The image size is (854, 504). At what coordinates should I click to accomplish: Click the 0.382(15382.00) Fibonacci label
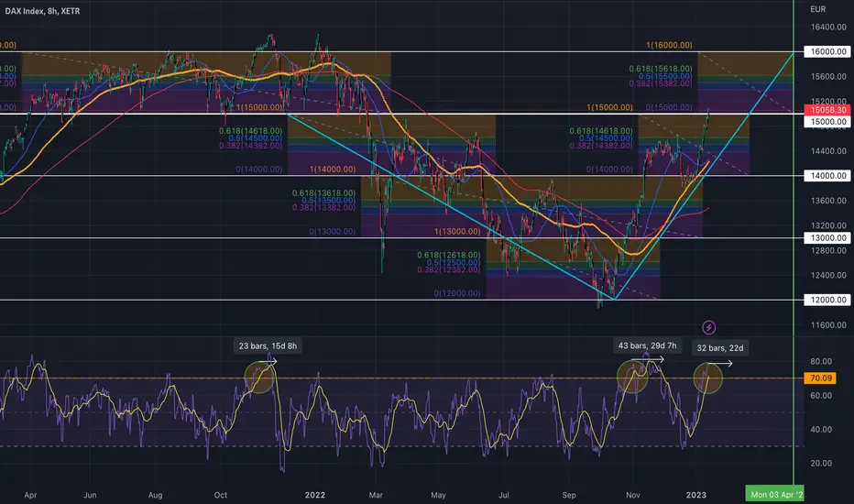click(660, 83)
